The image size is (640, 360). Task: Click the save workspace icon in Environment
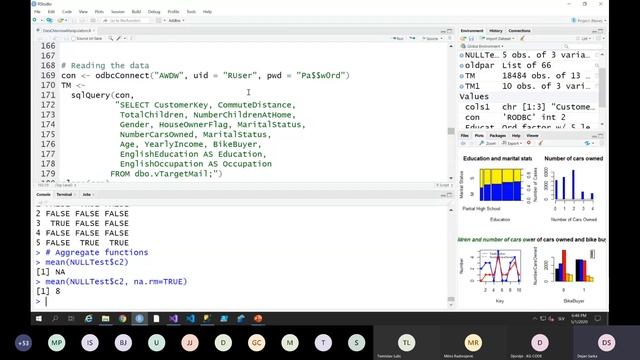click(471, 38)
